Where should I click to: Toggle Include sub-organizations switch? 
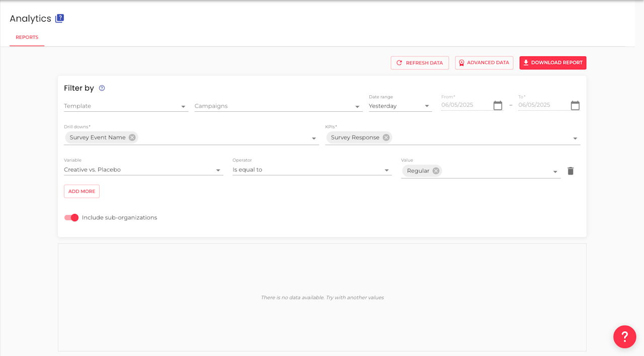coord(71,218)
